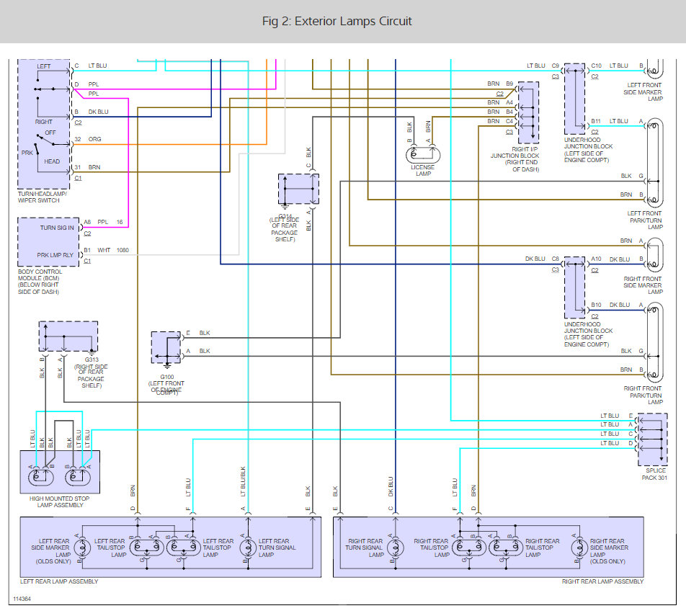Image resolution: width=686 pixels, height=616 pixels.
Task: Click the 'LT BLU/BLK' vertical wire label
Action: 243,481
